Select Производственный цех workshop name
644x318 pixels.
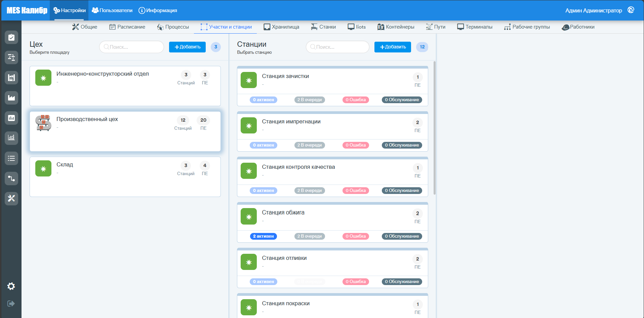87,119
